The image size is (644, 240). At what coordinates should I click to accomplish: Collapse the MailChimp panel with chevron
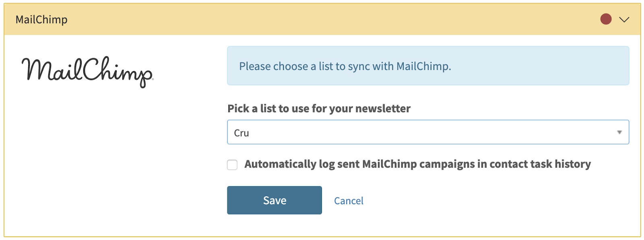coord(624,19)
